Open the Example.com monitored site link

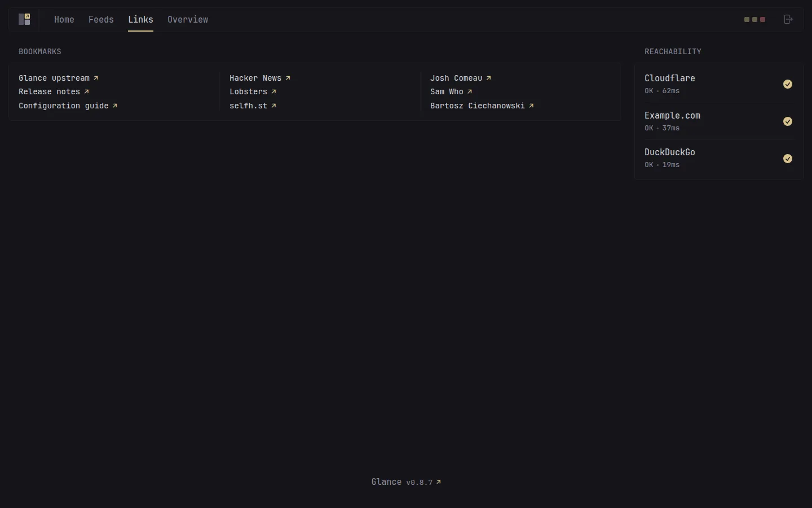673,115
